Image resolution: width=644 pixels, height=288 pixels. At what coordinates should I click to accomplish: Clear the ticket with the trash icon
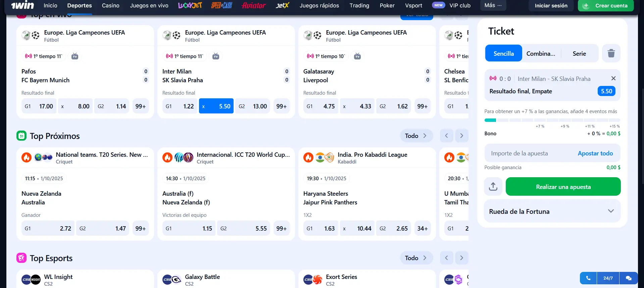(611, 53)
